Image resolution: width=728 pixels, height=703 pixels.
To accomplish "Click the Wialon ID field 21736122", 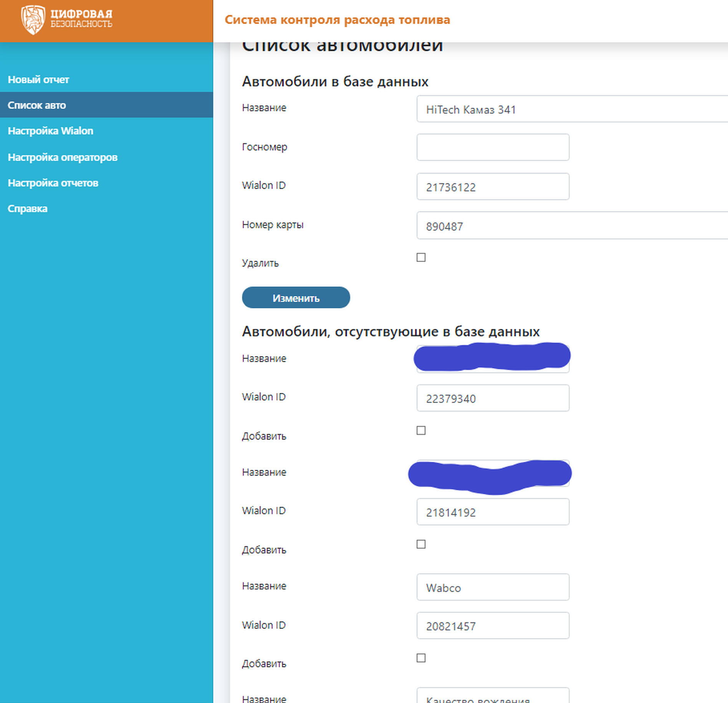I will tap(493, 187).
